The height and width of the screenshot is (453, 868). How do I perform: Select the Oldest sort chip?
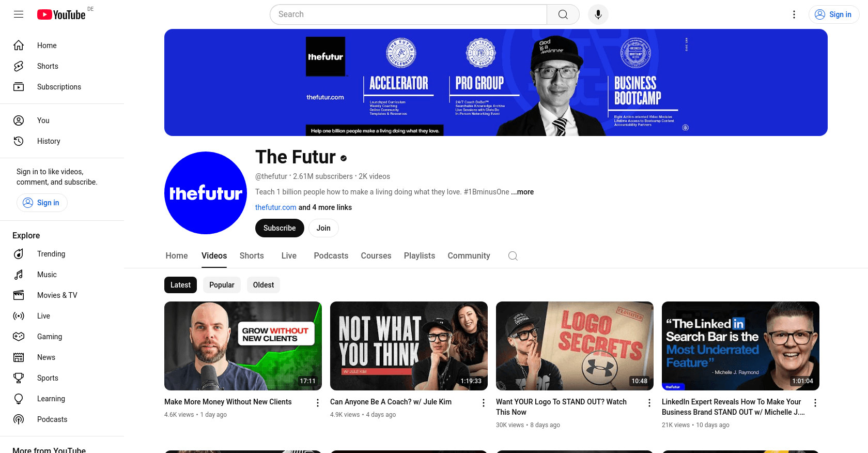[263, 285]
